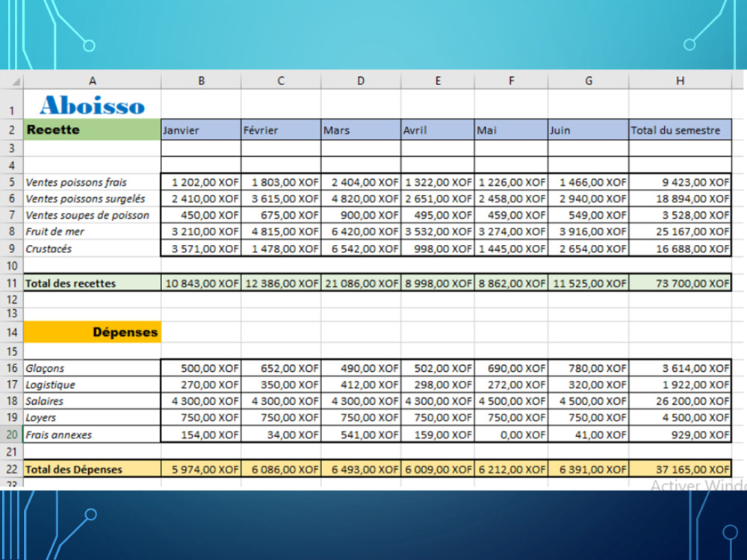Select column D header

(361, 81)
